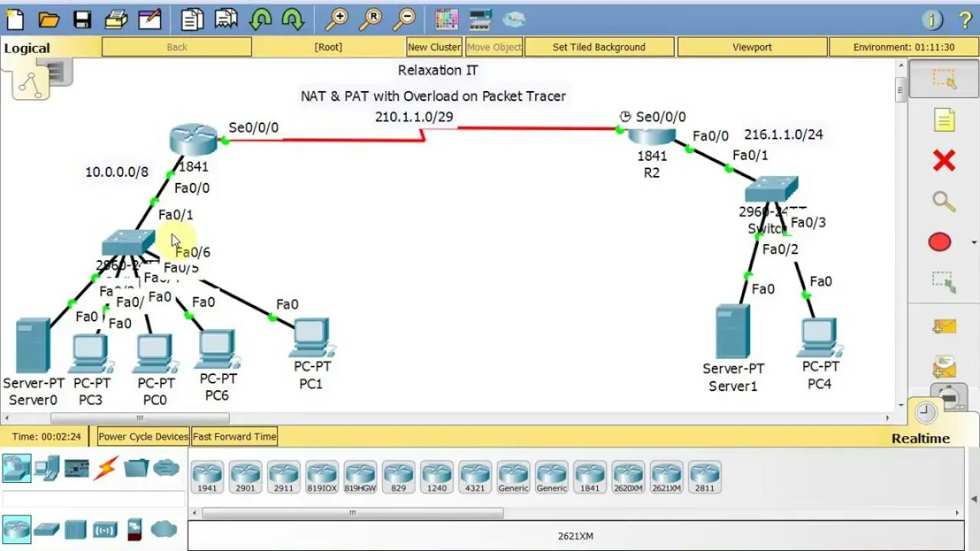Click Set Tiled Background button
Image resolution: width=980 pixels, height=551 pixels.
pos(599,47)
